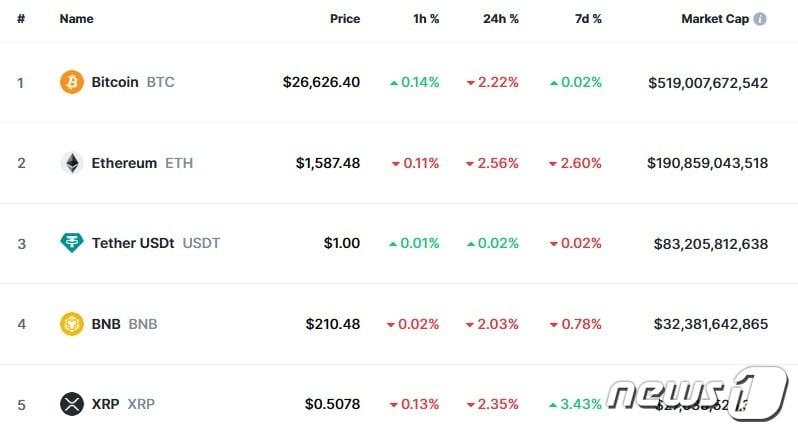Sort table by Name column header
The image size is (798, 433).
[x=76, y=19]
